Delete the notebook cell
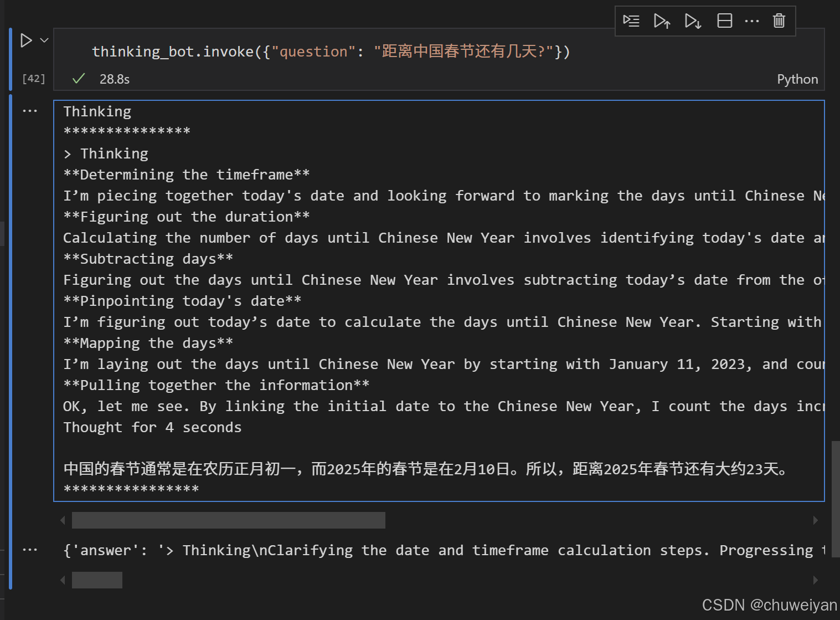 point(779,21)
